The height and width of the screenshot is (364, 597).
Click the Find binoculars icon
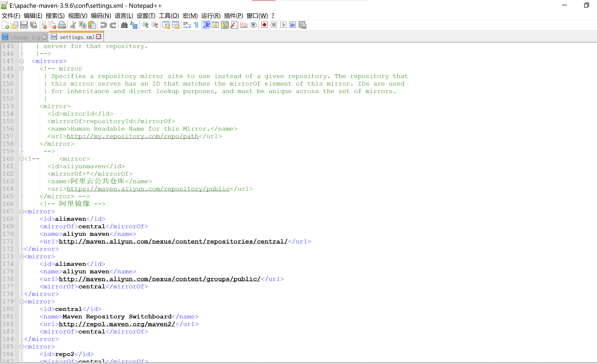124,25
